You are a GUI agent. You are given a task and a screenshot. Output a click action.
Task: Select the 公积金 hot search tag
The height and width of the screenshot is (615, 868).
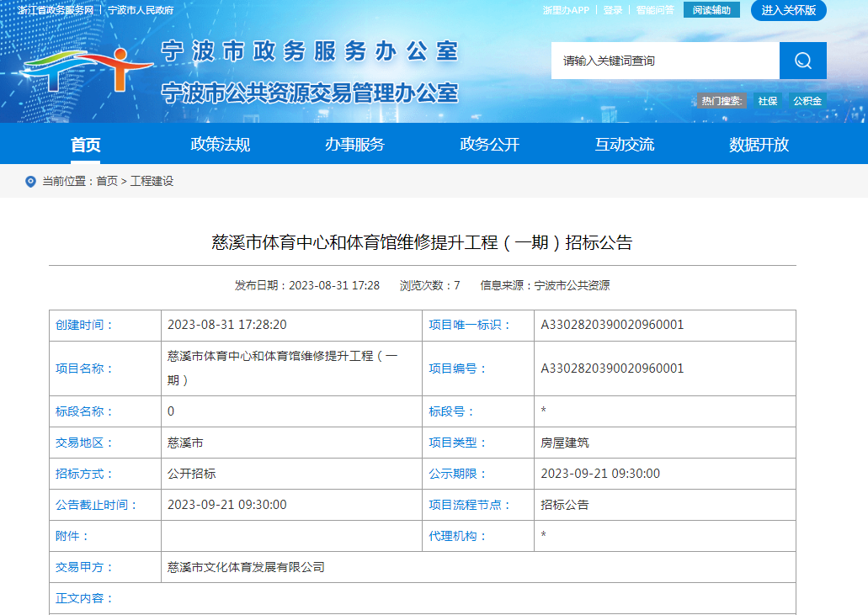point(807,101)
